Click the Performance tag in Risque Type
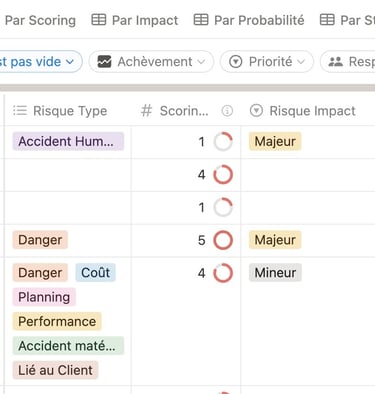Screen dimensions: 375x394 point(57,321)
